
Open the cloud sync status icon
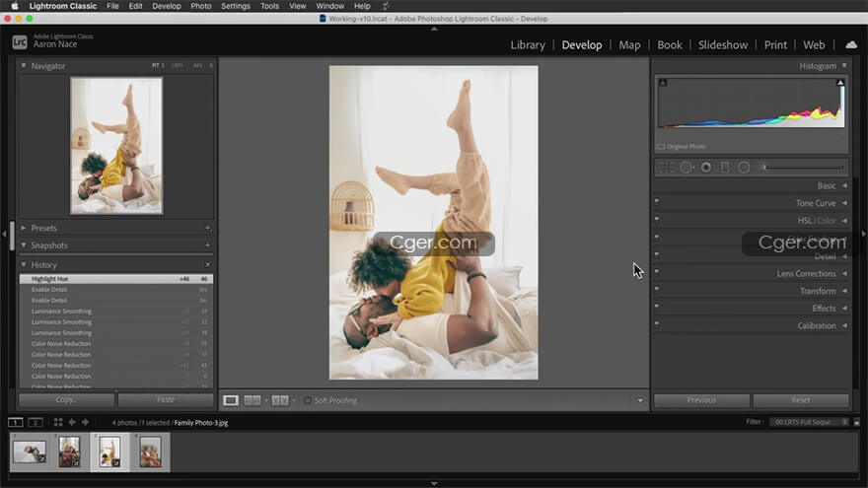851,44
